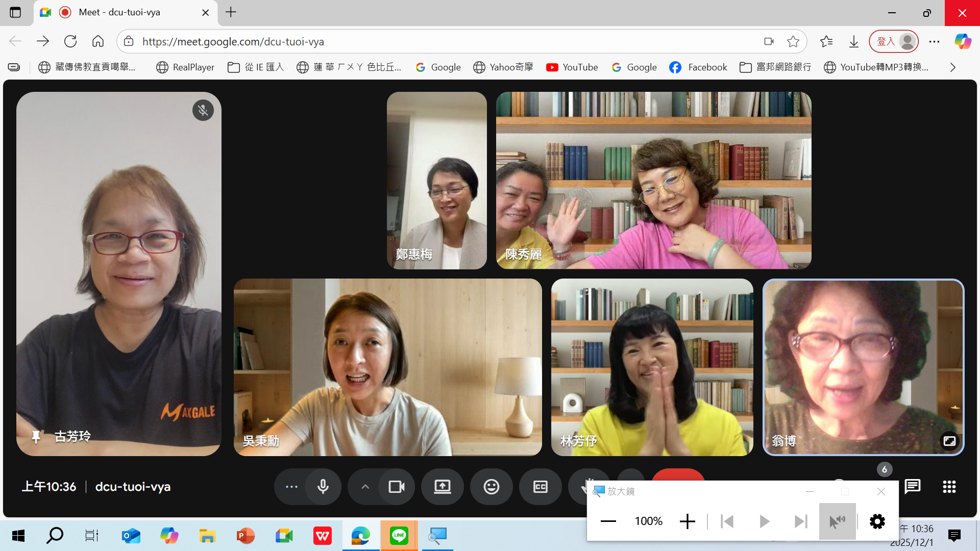Image resolution: width=980 pixels, height=551 pixels.
Task: Select the Meet dcu-tuoi-vya browser tab
Action: click(x=119, y=12)
